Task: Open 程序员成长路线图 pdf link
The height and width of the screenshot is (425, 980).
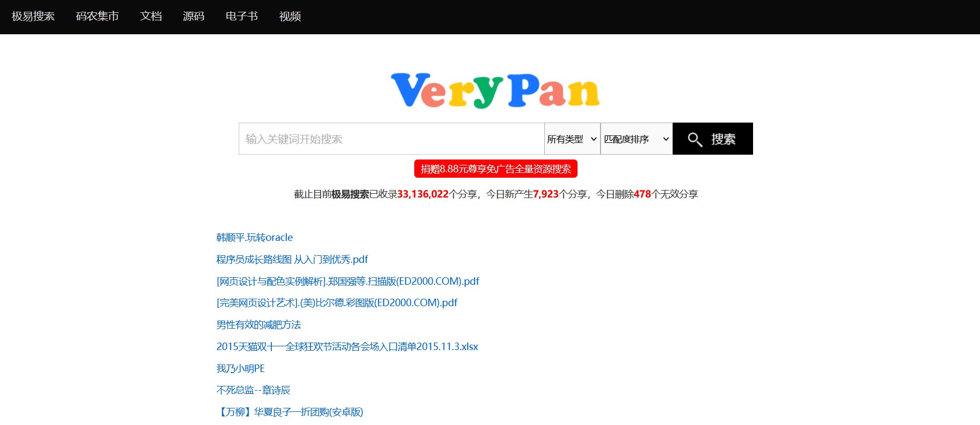Action: point(292,259)
